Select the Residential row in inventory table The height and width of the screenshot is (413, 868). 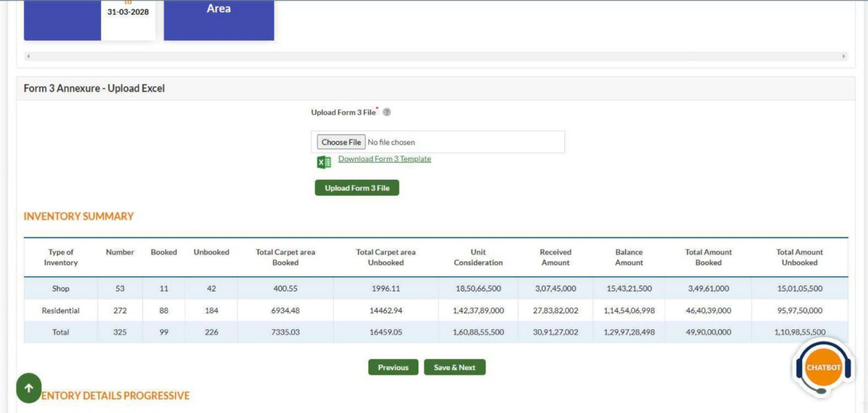click(x=60, y=311)
